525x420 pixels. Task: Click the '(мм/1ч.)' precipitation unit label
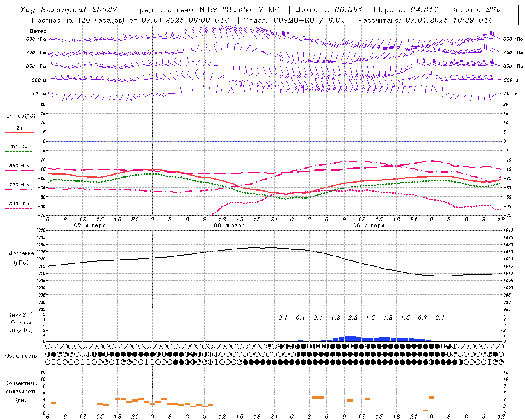point(21,331)
